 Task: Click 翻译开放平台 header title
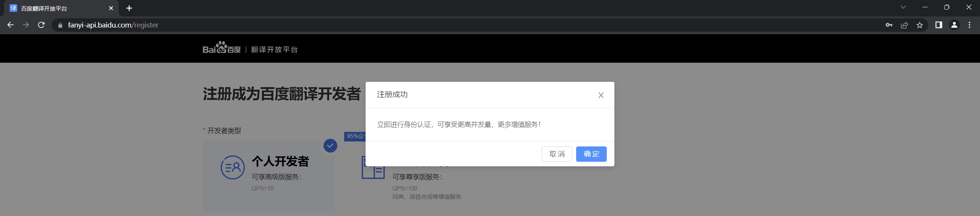point(274,50)
